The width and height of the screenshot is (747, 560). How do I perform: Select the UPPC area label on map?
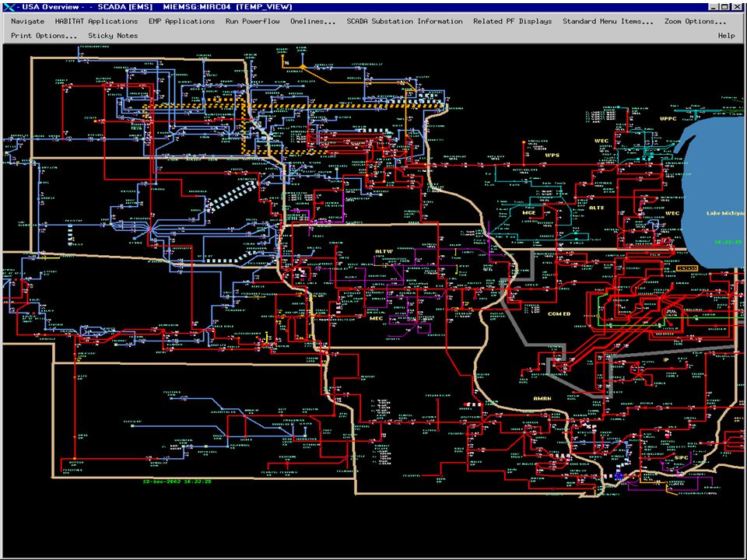(668, 118)
